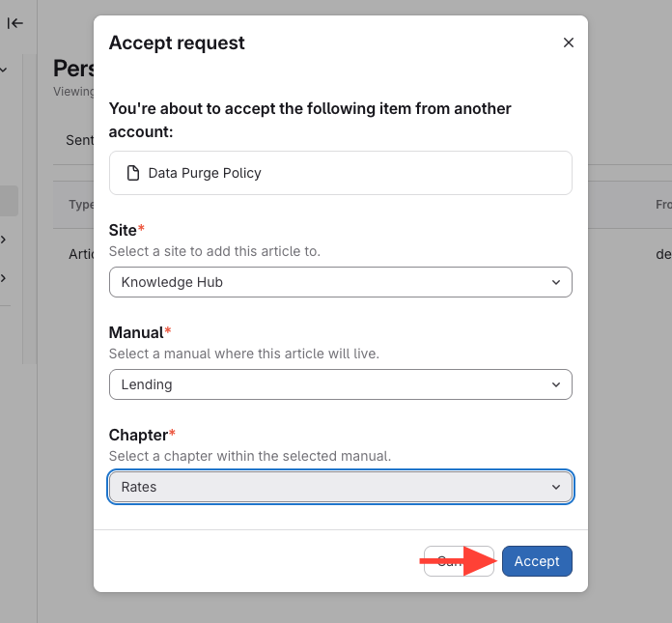Collapse the sidebar with the arrow icon
The height and width of the screenshot is (623, 672).
[15, 23]
